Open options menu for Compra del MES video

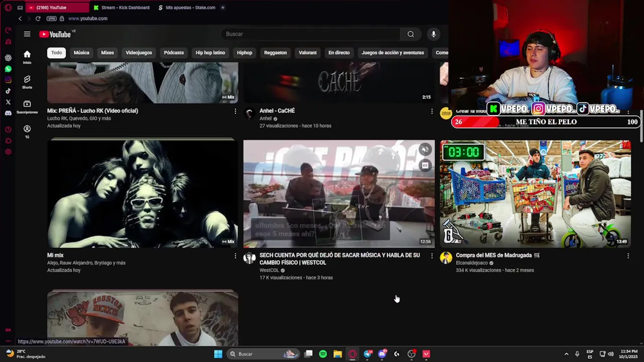pyautogui.click(x=628, y=256)
